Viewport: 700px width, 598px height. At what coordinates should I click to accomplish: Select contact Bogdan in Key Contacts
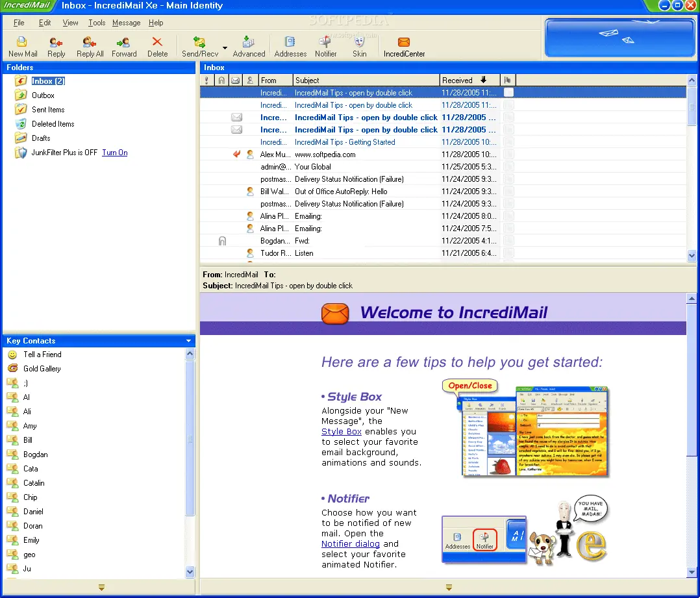35,455
